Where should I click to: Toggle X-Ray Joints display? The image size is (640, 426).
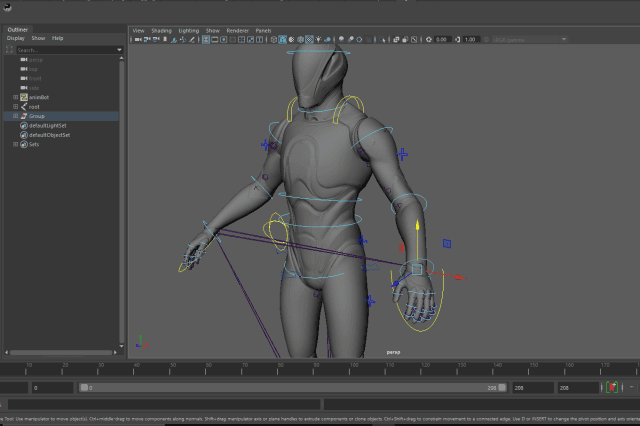(x=414, y=40)
